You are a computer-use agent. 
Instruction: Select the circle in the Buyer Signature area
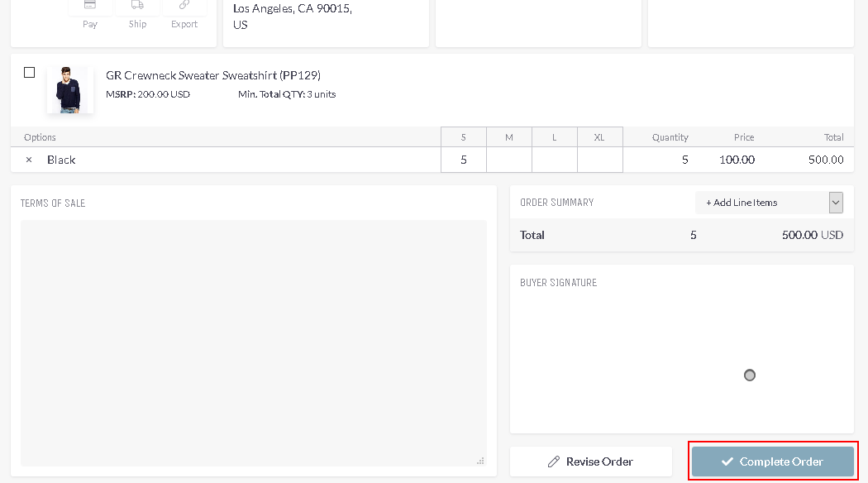click(x=749, y=375)
